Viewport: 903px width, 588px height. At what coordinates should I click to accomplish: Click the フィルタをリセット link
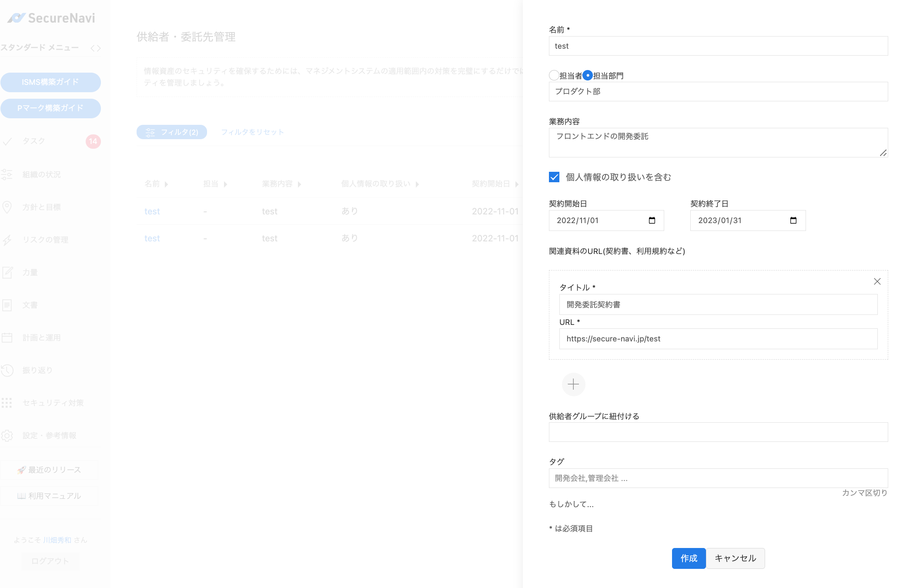click(x=252, y=132)
